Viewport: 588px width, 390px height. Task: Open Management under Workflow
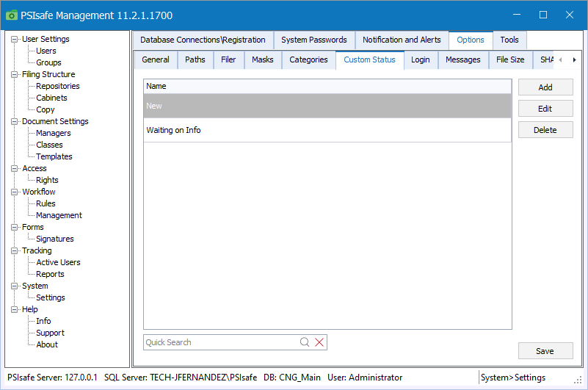[x=59, y=215]
